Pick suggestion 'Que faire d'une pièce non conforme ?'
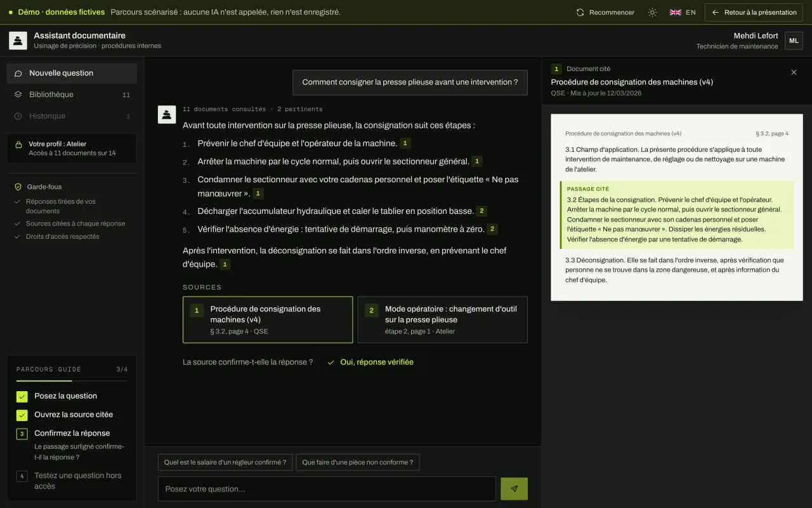812x508 pixels. [x=358, y=462]
